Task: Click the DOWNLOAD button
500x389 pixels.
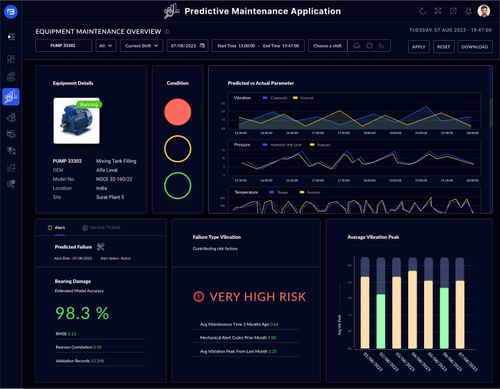Action: 475,47
